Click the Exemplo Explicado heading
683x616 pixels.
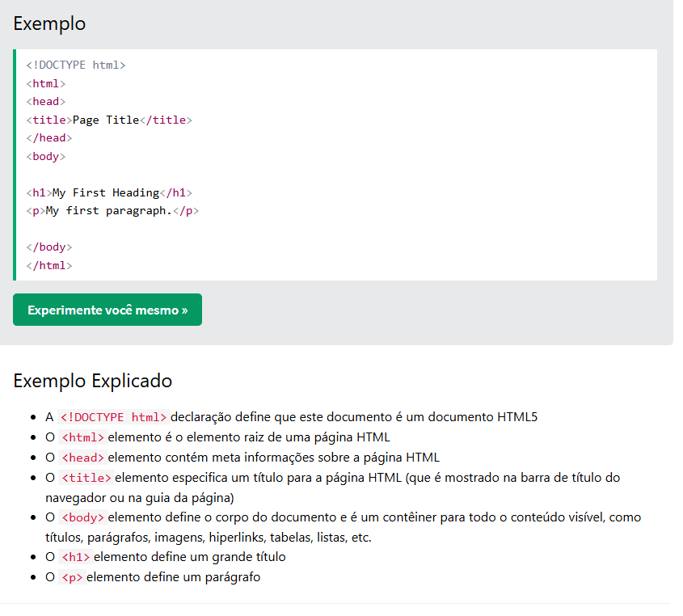coord(92,381)
